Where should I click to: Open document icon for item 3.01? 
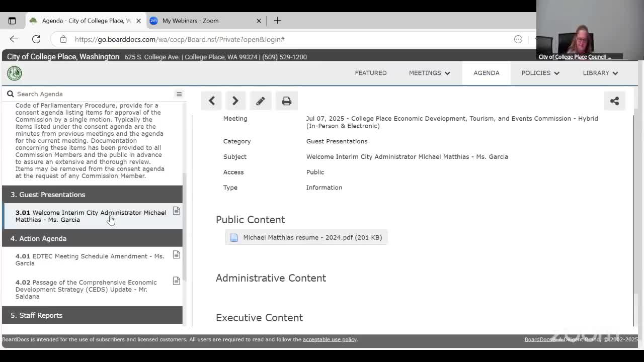click(x=176, y=211)
